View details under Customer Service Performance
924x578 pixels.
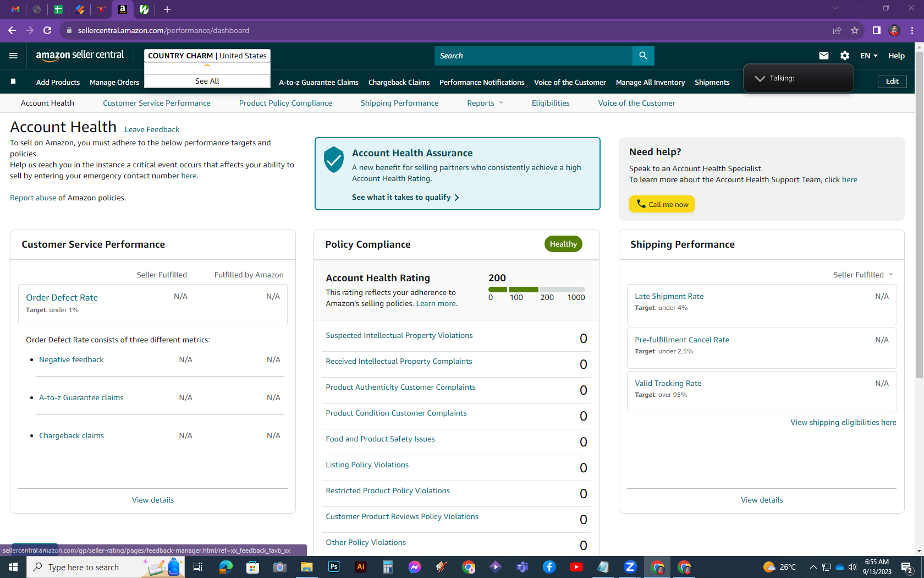click(x=153, y=500)
